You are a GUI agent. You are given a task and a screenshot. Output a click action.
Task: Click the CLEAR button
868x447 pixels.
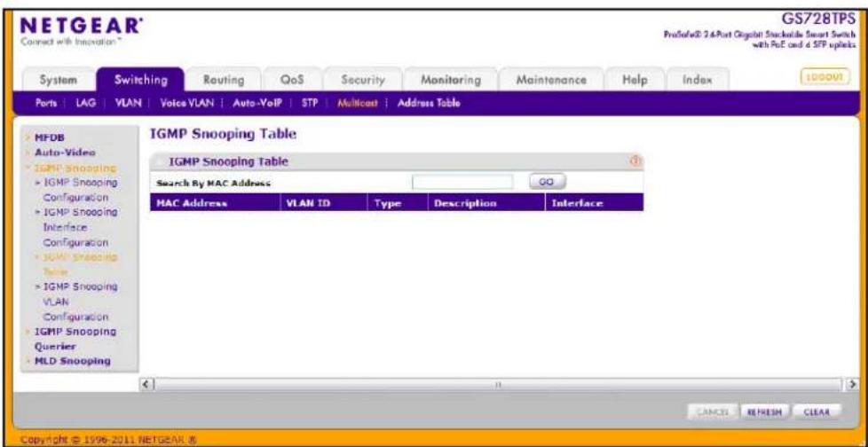(816, 412)
